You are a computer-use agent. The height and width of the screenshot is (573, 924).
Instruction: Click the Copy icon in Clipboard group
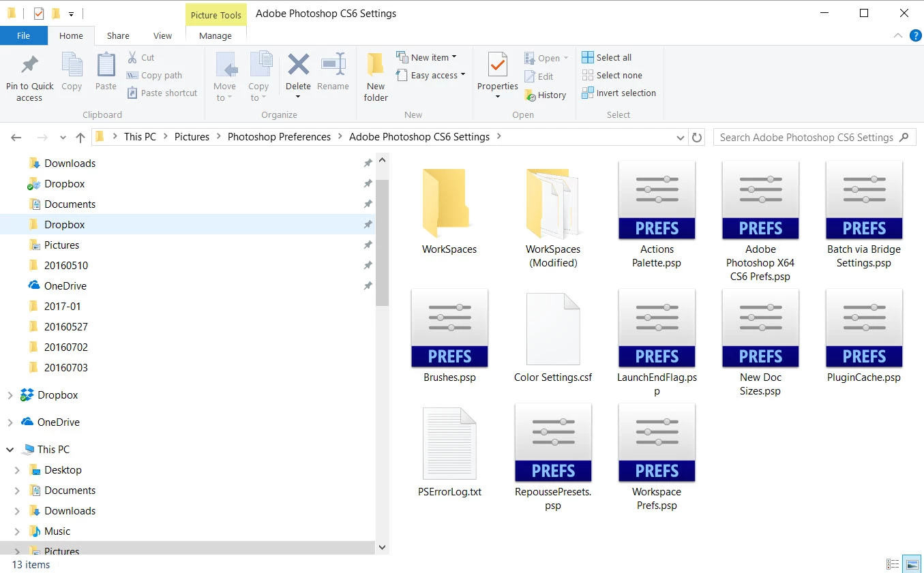(x=72, y=65)
